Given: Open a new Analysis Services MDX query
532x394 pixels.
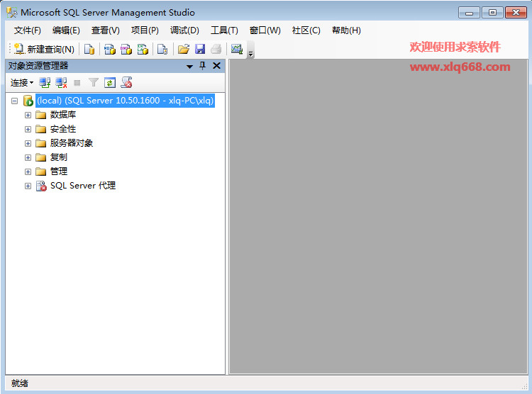Looking at the screenshot, I should pyautogui.click(x=109, y=49).
